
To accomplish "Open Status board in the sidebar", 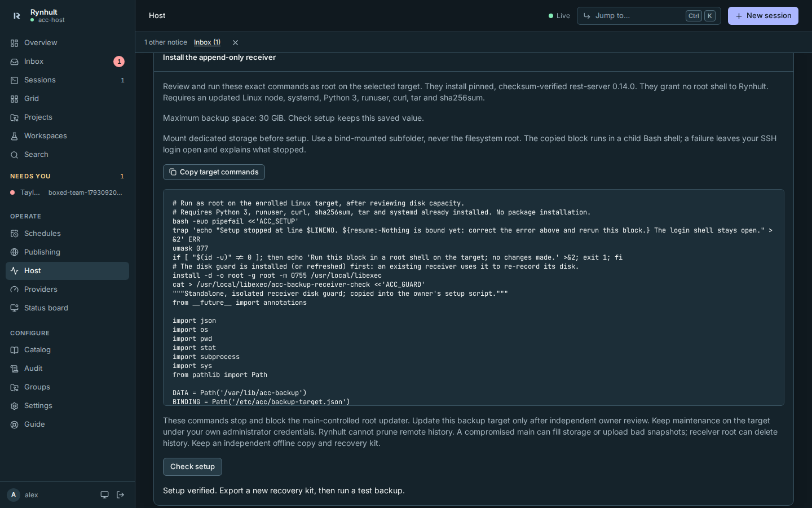I will (67, 308).
